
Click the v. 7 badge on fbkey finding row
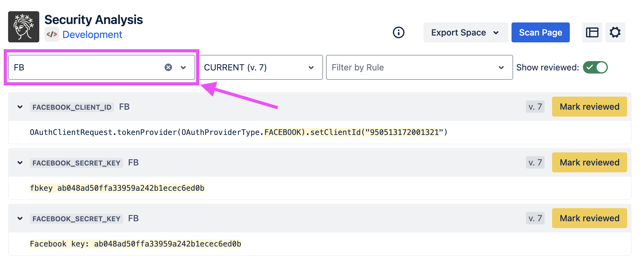tap(535, 163)
